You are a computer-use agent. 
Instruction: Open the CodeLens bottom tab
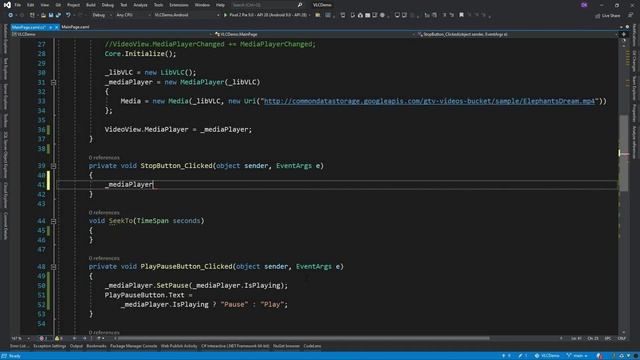click(312, 346)
